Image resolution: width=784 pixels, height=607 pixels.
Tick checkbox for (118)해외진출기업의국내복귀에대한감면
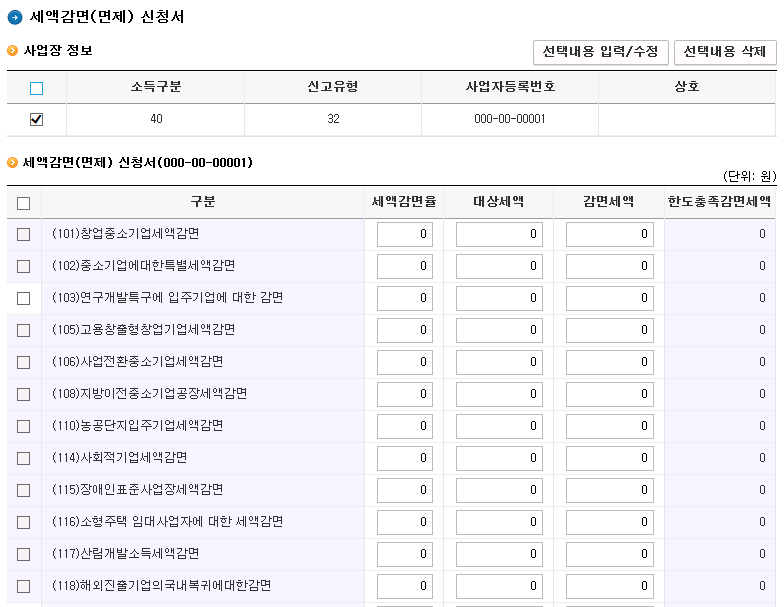(x=24, y=586)
